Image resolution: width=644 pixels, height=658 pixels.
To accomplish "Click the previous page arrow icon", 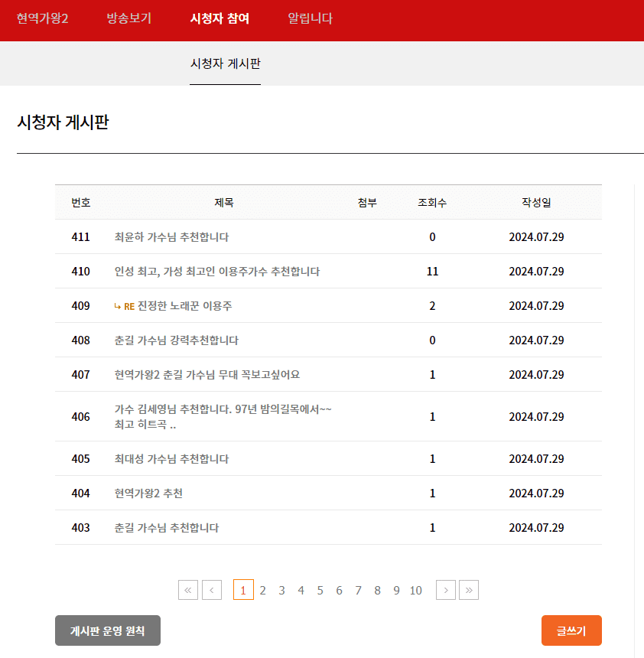I will point(212,590).
